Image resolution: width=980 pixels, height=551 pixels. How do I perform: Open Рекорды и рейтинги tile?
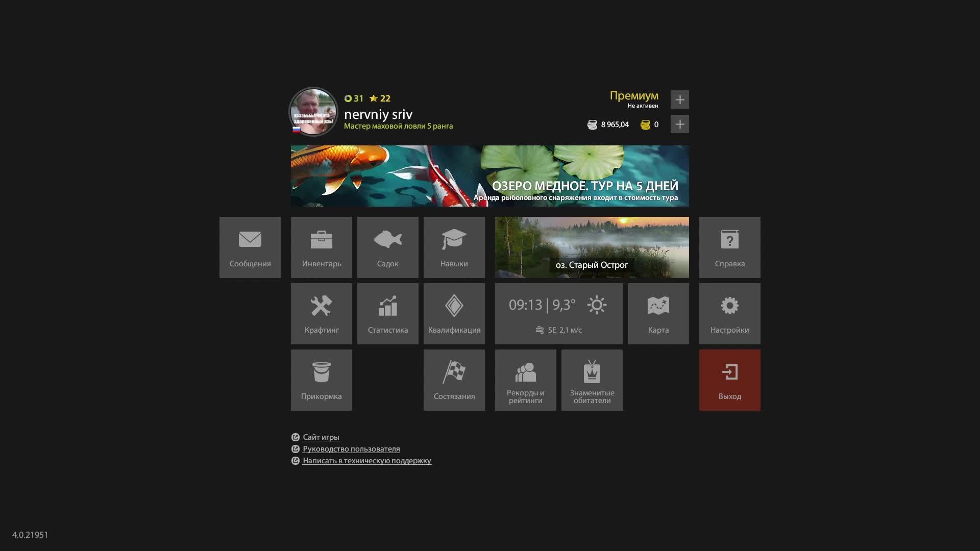tap(526, 380)
